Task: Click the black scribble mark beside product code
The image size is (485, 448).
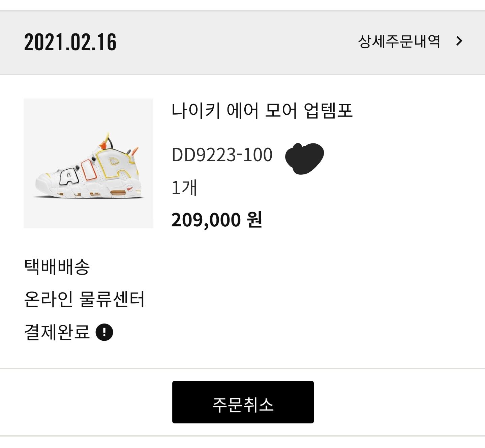Action: pos(304,158)
